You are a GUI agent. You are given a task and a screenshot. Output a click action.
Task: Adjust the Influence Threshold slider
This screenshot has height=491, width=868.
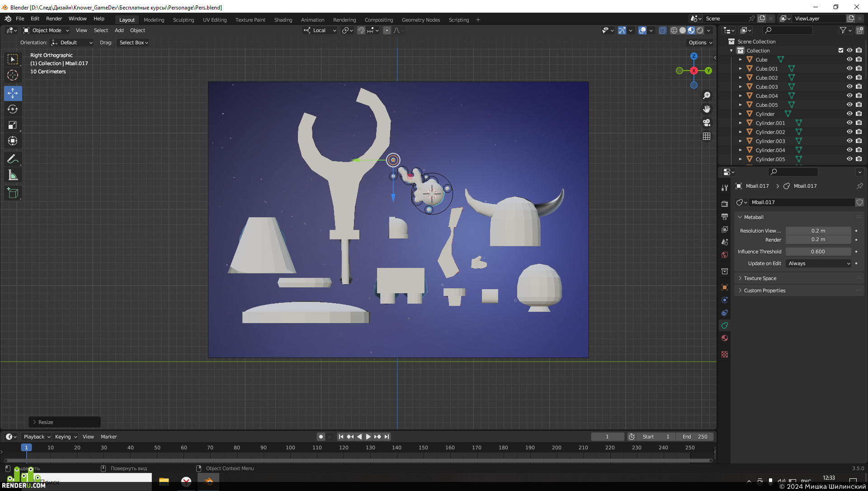point(819,252)
